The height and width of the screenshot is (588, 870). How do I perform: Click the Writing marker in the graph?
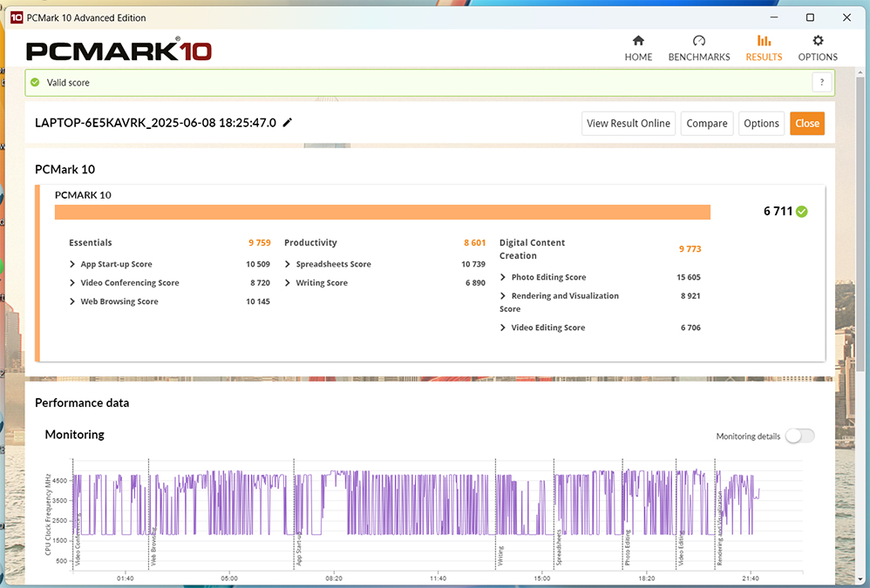(500, 555)
